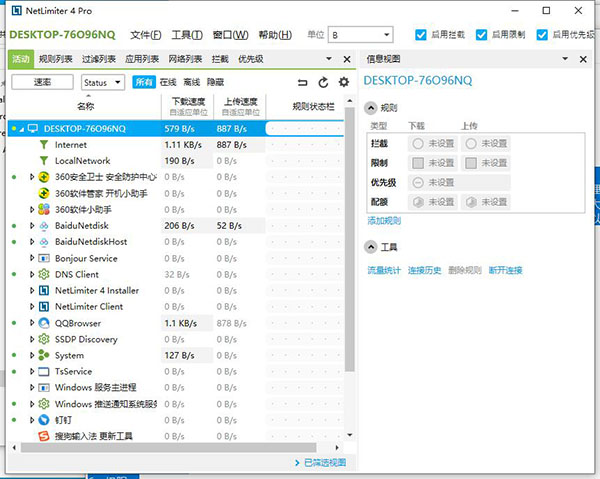Open the 单位 unit dropdown
The height and width of the screenshot is (479, 600).
point(360,35)
